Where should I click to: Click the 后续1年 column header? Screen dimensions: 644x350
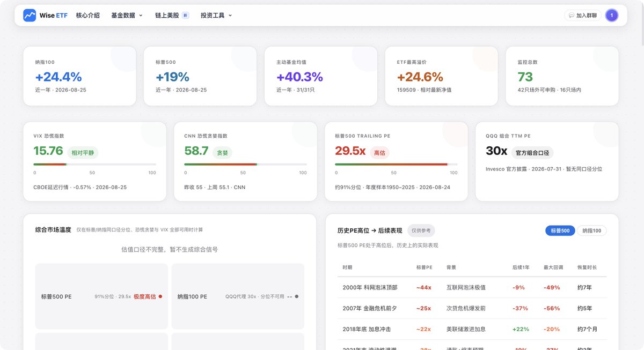(522, 267)
